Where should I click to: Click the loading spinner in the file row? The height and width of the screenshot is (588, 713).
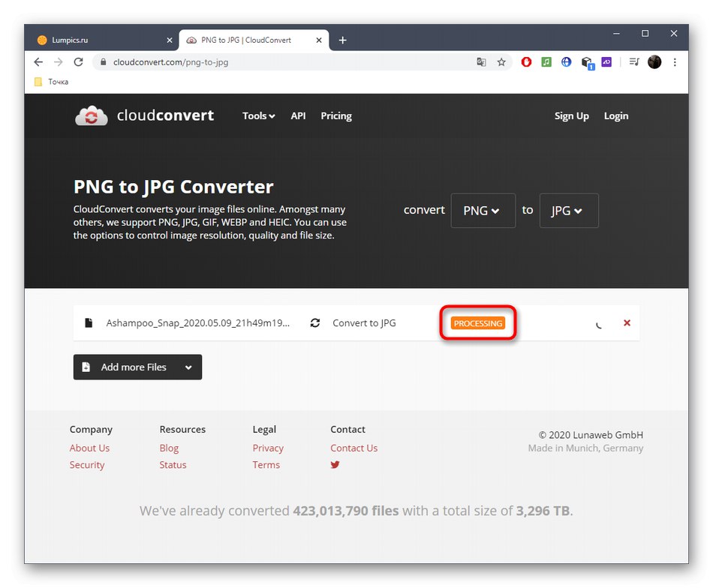point(599,324)
